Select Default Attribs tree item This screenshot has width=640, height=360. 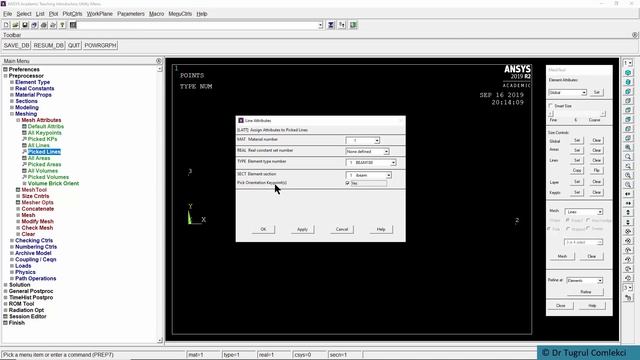(x=46, y=127)
